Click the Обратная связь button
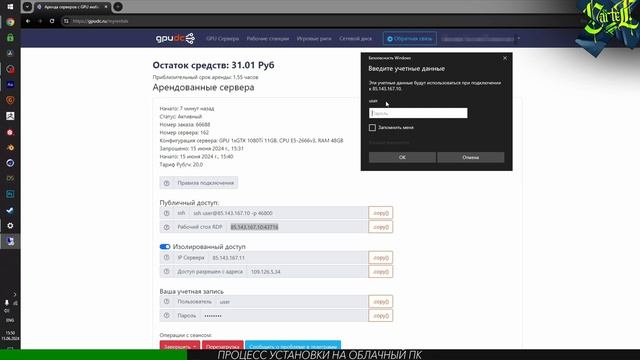This screenshot has height=360, width=640. pyautogui.click(x=409, y=38)
